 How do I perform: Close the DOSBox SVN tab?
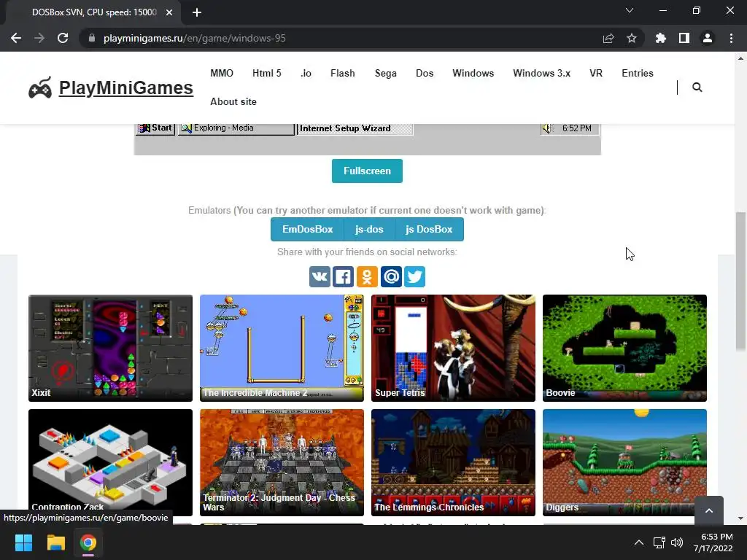[169, 12]
